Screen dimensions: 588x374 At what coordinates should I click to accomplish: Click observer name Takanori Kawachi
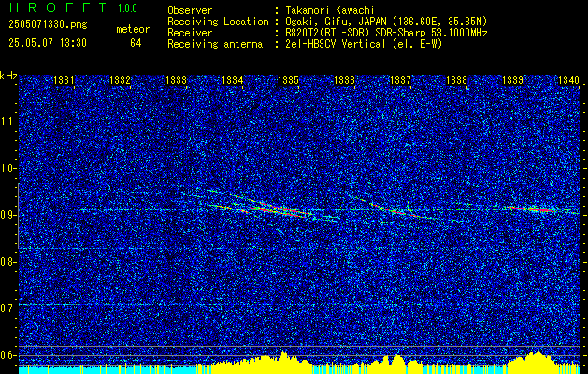coord(328,10)
